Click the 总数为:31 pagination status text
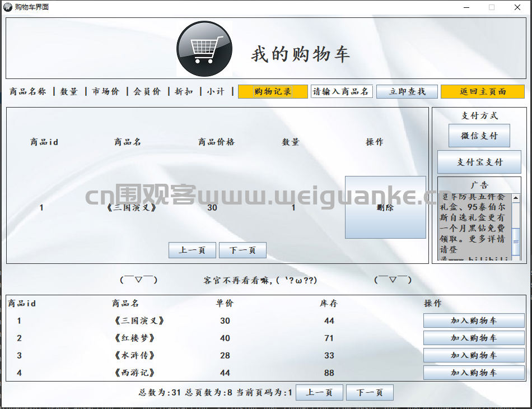The height and width of the screenshot is (409, 532). 160,393
